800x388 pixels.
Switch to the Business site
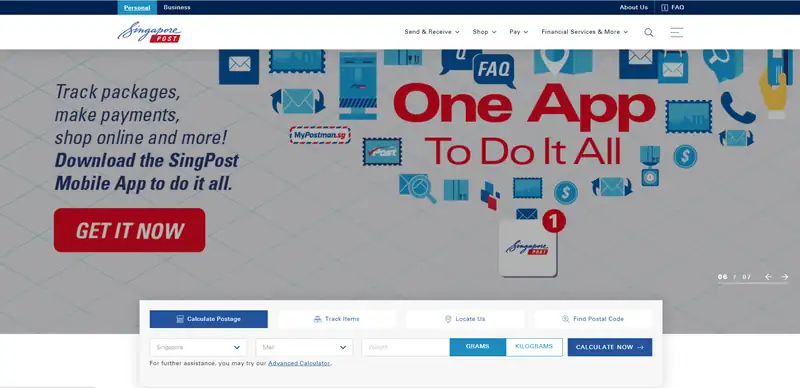(x=177, y=7)
